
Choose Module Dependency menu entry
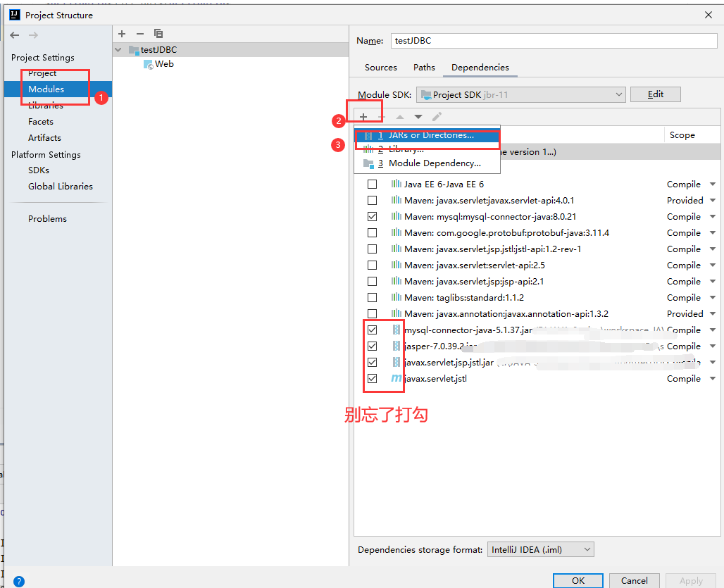427,163
